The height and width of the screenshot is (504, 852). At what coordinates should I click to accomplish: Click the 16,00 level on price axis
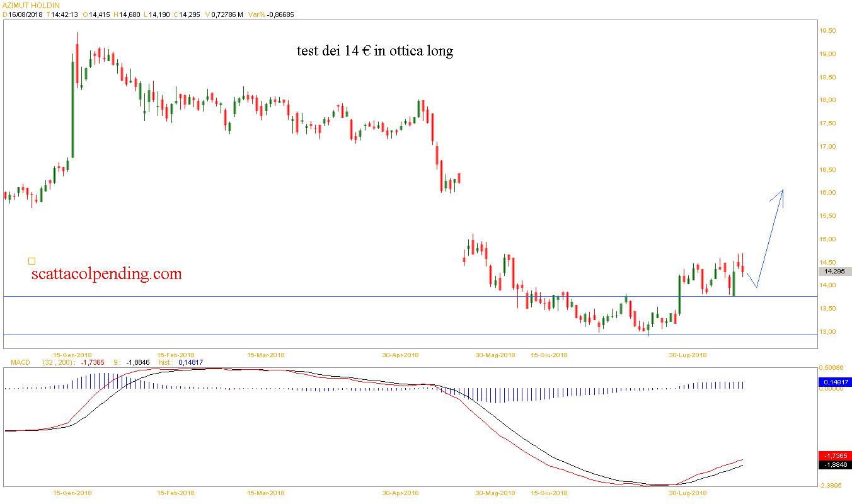827,193
